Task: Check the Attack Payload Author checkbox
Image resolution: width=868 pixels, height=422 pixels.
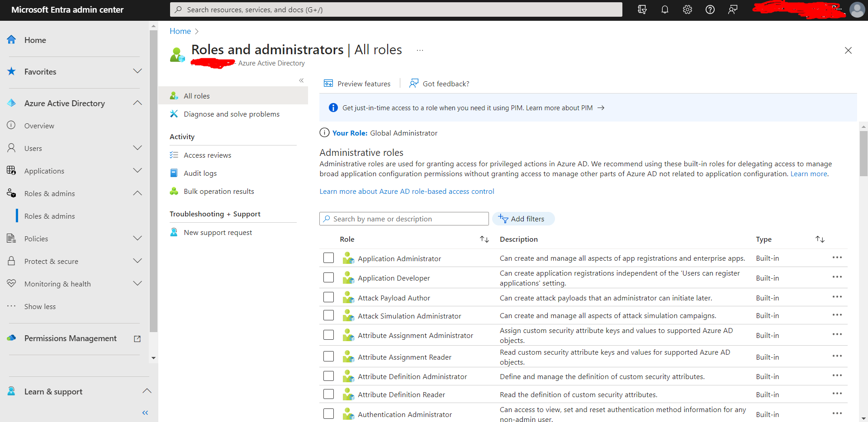Action: pos(329,297)
